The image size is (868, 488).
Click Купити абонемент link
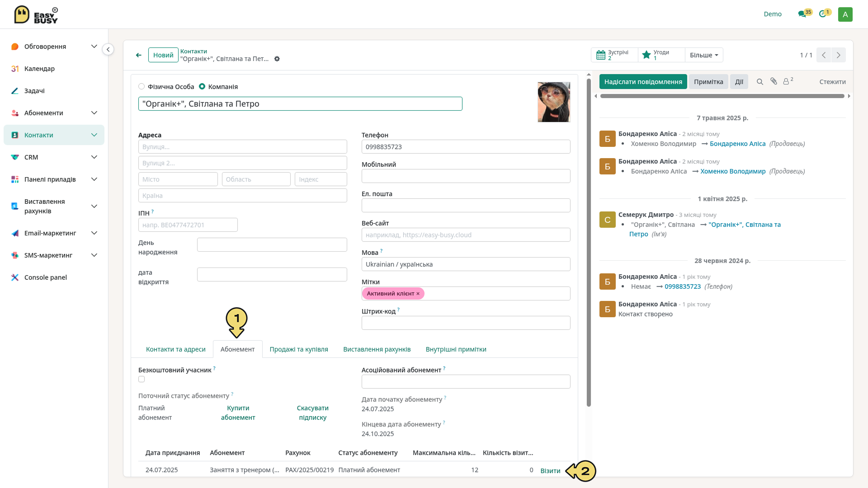pyautogui.click(x=238, y=413)
